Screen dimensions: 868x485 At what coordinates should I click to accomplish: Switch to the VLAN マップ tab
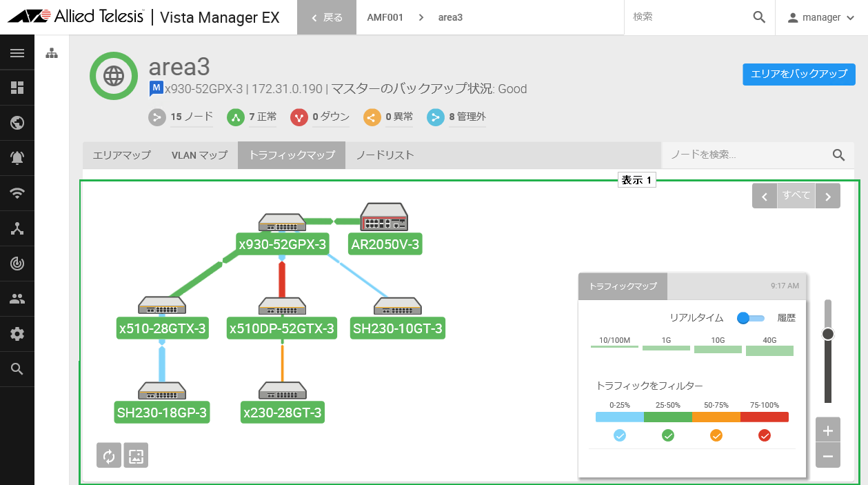[x=199, y=155]
